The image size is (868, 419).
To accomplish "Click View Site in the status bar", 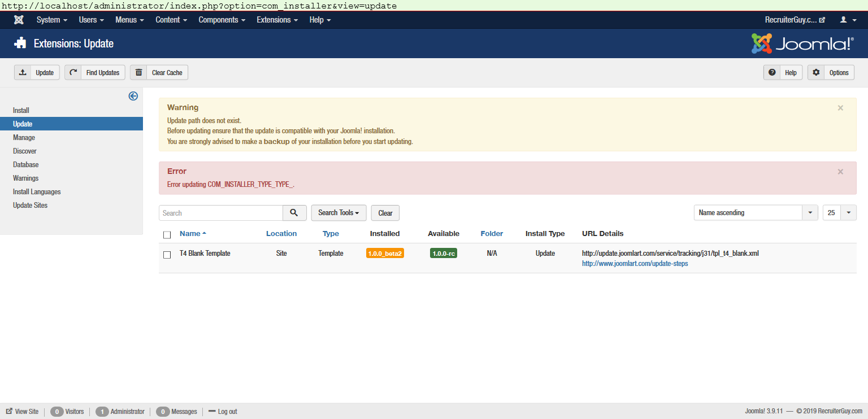I will click(23, 412).
